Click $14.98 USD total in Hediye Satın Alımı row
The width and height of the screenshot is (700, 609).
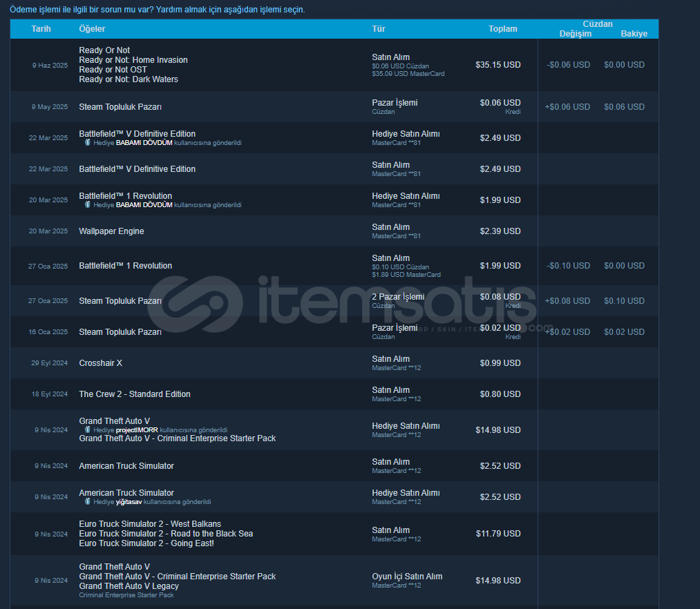498,430
